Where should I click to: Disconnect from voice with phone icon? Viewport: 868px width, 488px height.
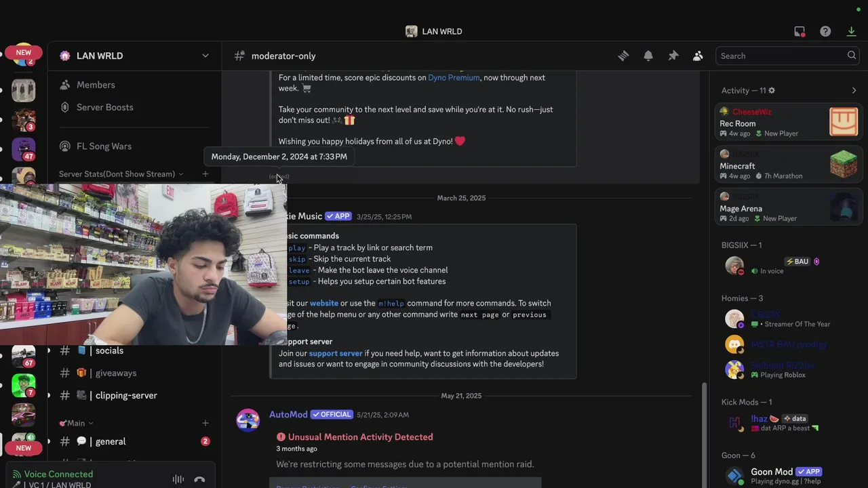(x=199, y=479)
